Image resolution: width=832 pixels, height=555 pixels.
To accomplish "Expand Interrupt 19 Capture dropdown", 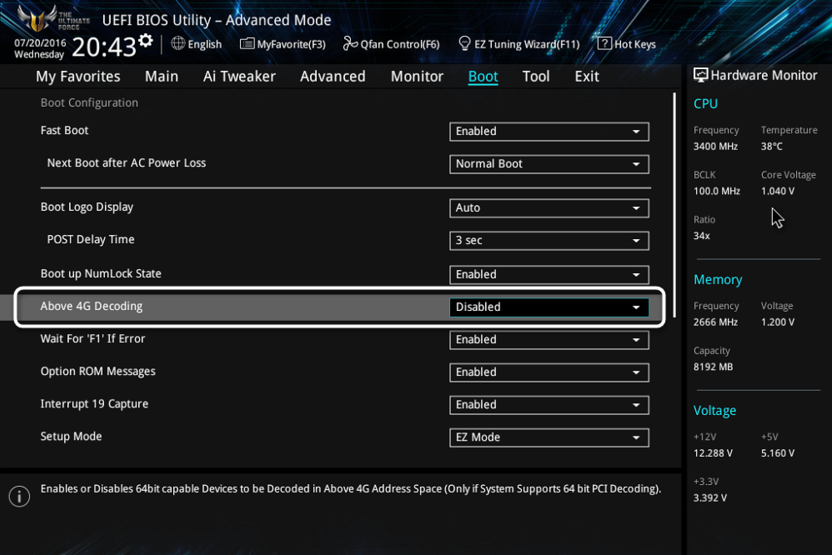I will click(x=549, y=405).
